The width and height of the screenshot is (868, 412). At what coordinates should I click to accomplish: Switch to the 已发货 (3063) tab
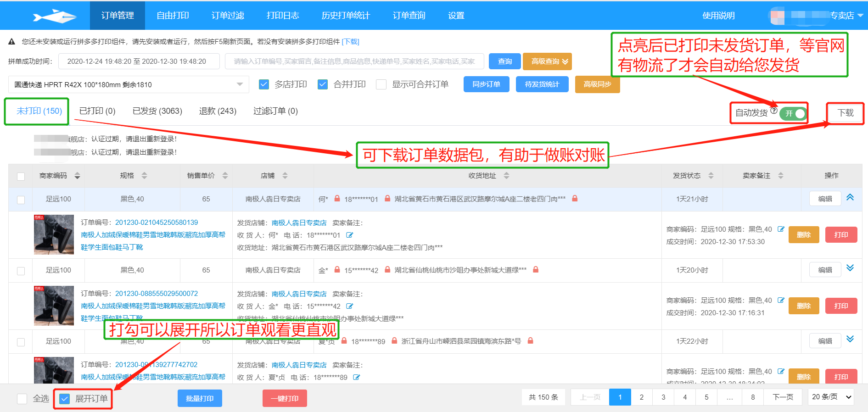tap(157, 111)
